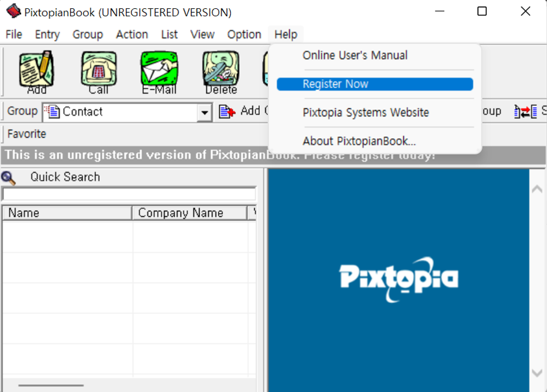Click the scroll down arrow of preview pane

click(537, 373)
